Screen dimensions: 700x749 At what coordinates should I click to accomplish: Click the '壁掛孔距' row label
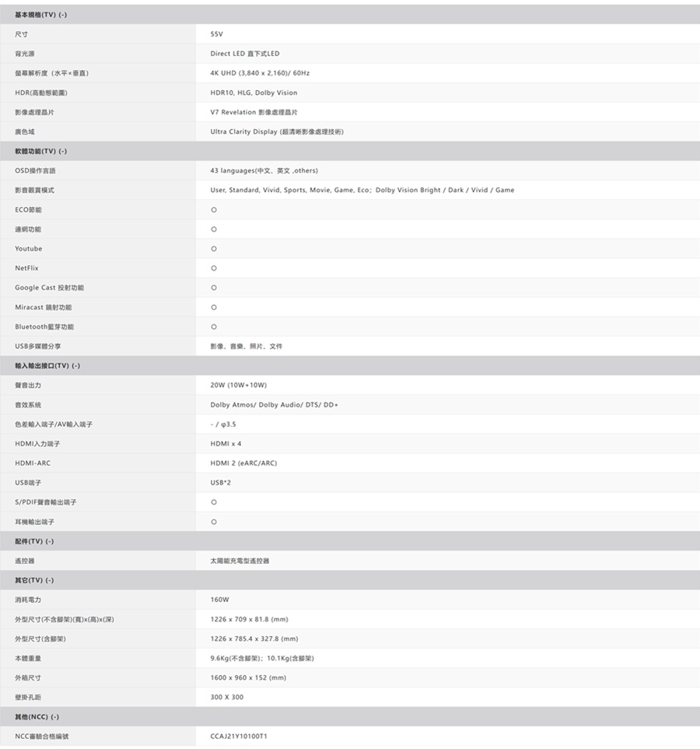(x=28, y=698)
